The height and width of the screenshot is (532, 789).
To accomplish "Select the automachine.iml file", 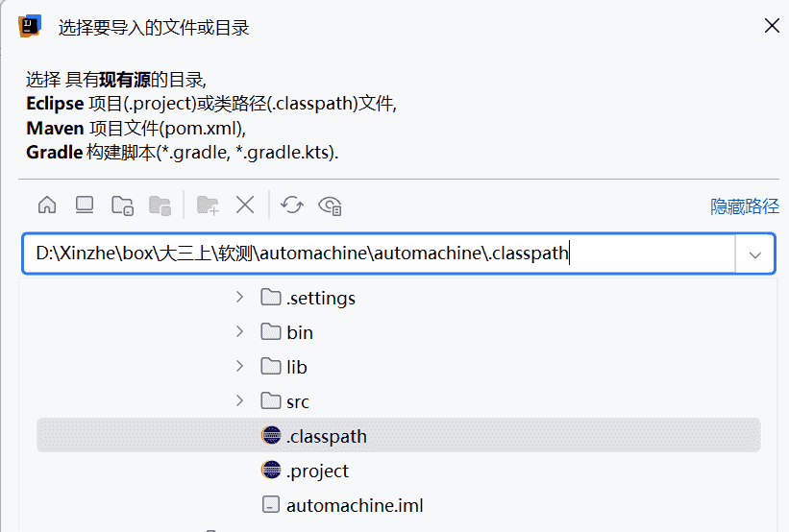I will (x=354, y=505).
